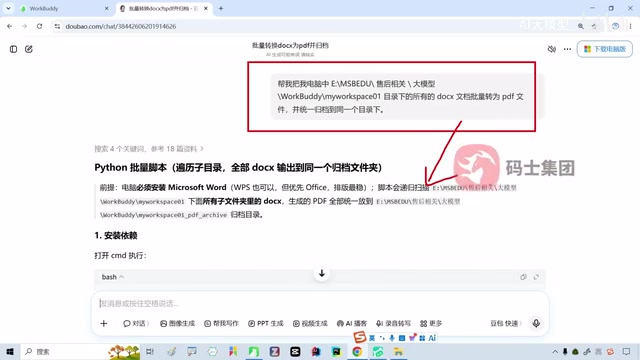This screenshot has height=360, width=640.
Task: Open the three-dot more options menu
Action: [567, 49]
